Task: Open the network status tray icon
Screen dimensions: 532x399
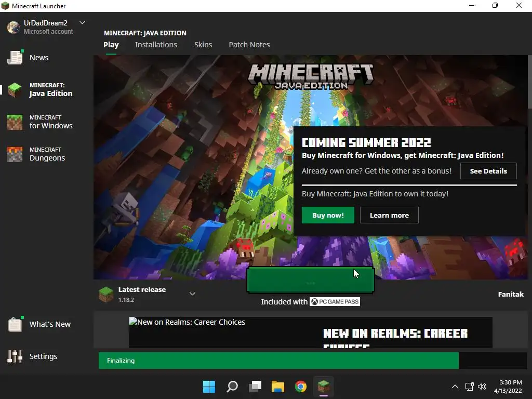Action: [x=469, y=387]
